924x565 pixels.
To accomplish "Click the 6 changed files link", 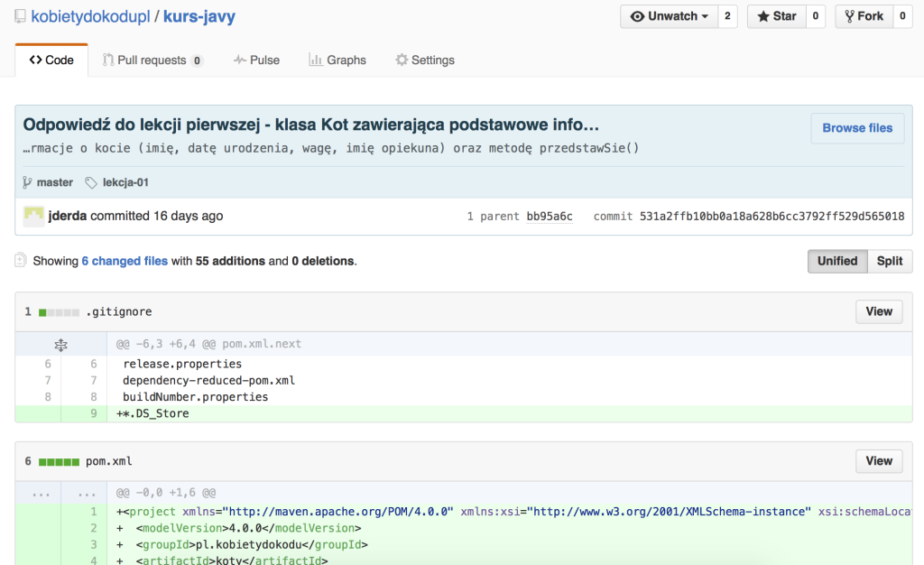I will (x=125, y=261).
